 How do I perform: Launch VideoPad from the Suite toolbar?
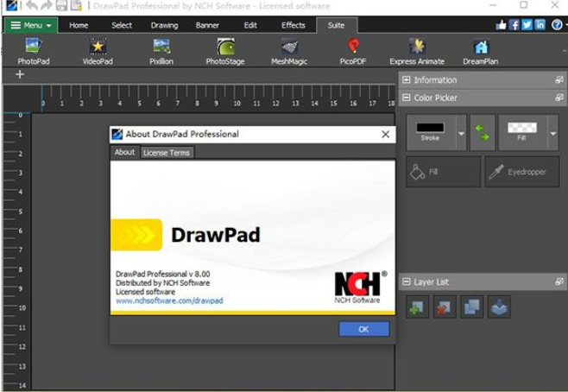(x=98, y=51)
